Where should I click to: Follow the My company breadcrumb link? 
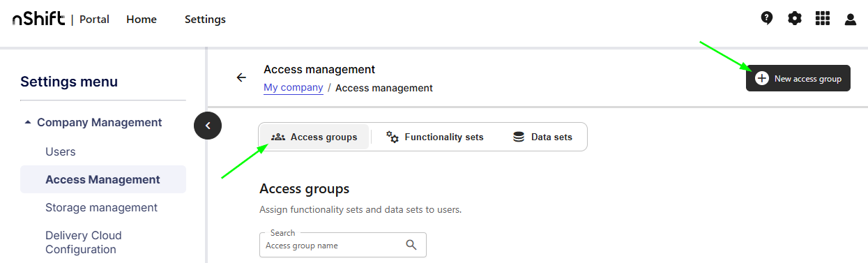(294, 88)
